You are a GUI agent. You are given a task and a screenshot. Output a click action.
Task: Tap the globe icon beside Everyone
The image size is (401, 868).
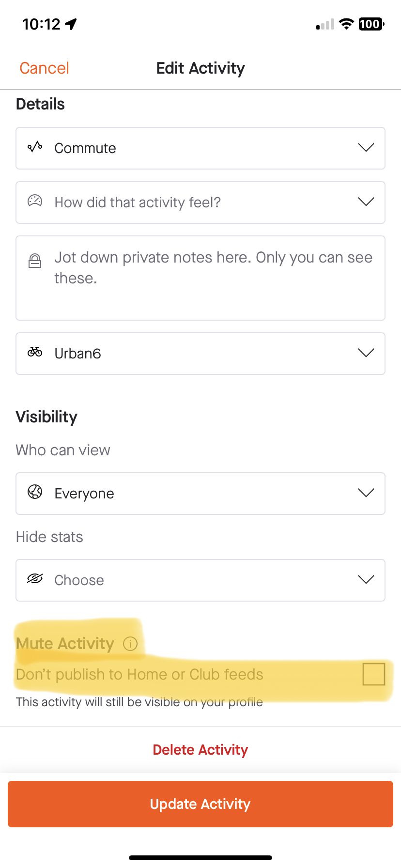pos(35,492)
